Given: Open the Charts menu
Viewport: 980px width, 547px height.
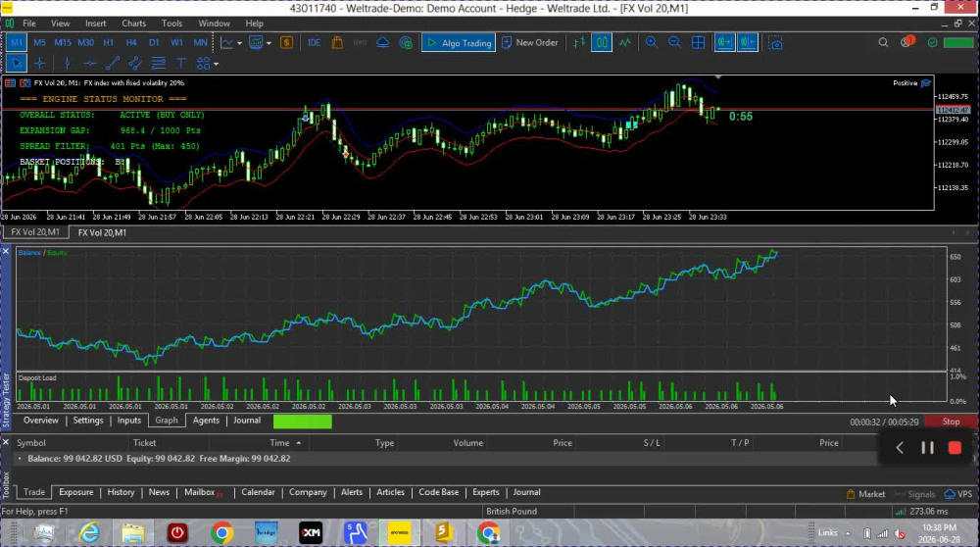Looking at the screenshot, I should click(133, 24).
